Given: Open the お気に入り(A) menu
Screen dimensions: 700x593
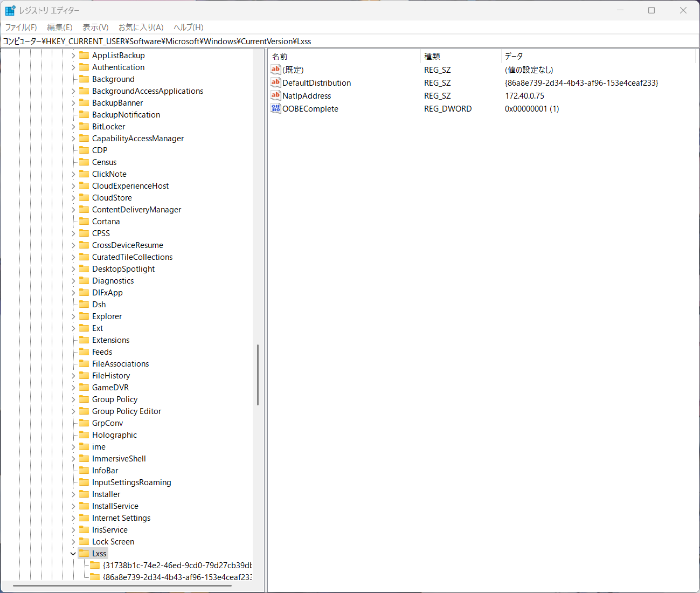Looking at the screenshot, I should (x=141, y=27).
